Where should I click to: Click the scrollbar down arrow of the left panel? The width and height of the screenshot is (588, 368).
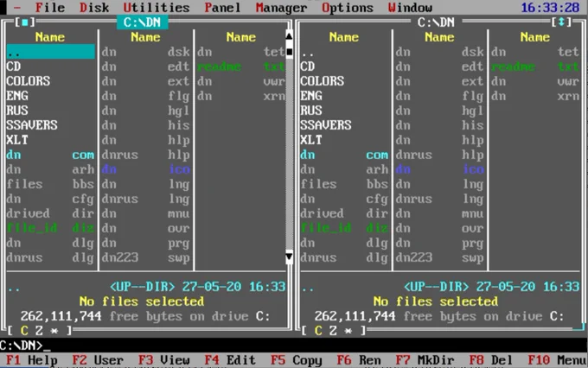pyautogui.click(x=289, y=257)
